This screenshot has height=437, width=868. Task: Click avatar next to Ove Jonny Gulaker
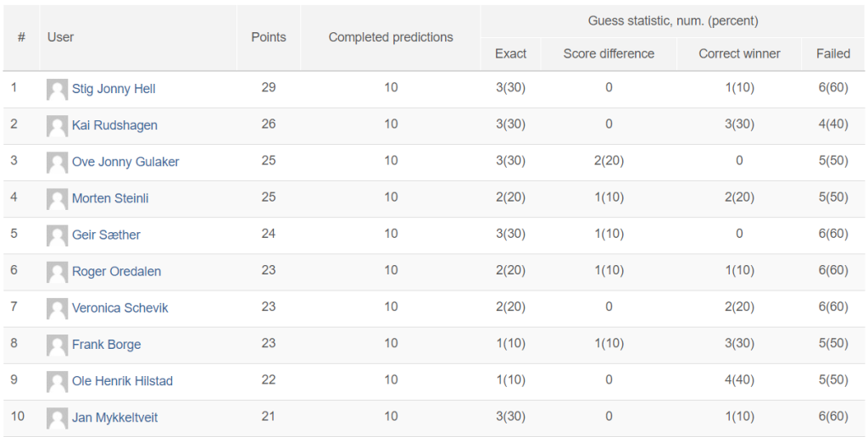[57, 163]
